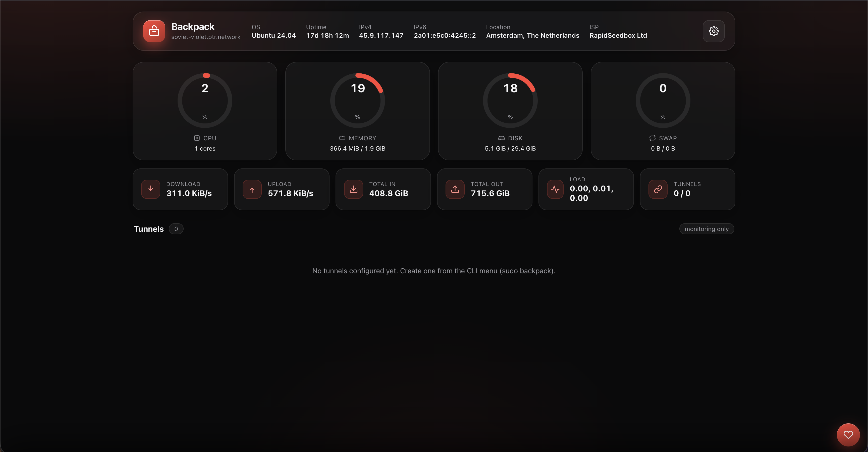Click the download speed 311.0 KiB/s
Viewport: 868px width, 452px height.
tap(189, 193)
